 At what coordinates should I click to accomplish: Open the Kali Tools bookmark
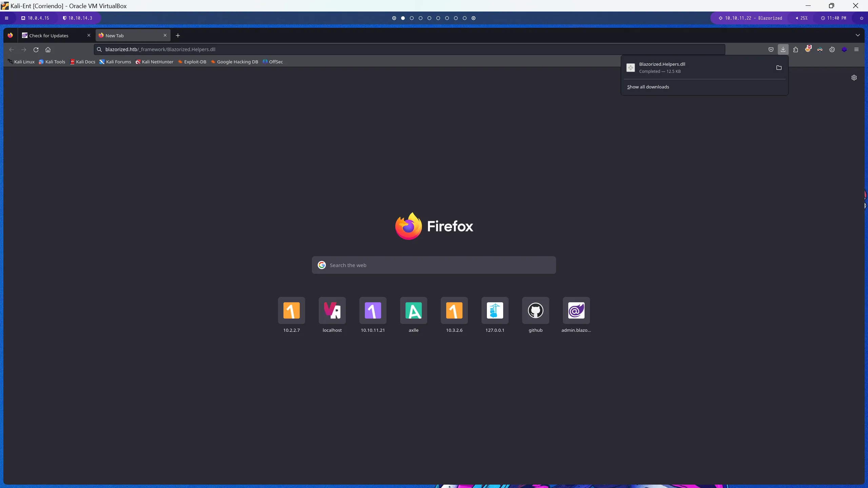pos(52,62)
